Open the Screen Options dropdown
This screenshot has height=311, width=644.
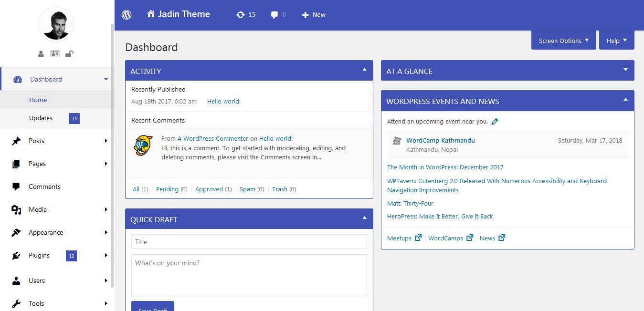coord(564,41)
